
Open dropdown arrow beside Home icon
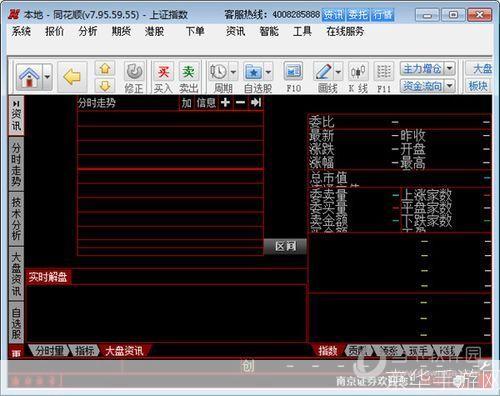coord(47,77)
